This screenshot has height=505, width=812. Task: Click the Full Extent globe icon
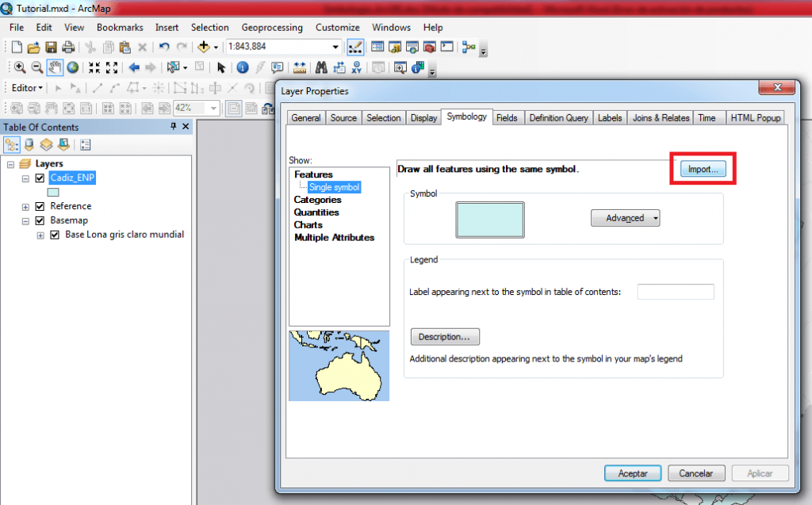coord(72,67)
